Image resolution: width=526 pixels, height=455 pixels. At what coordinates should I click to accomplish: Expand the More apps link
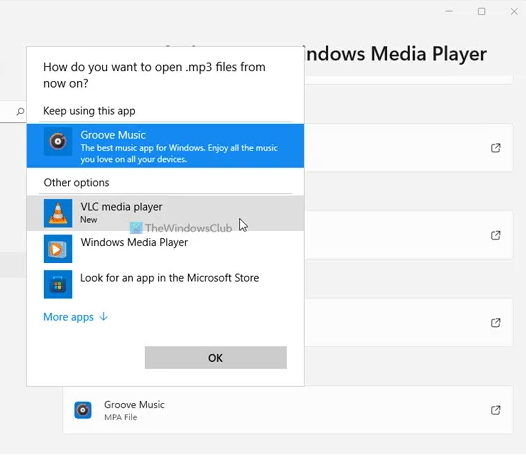(x=75, y=317)
